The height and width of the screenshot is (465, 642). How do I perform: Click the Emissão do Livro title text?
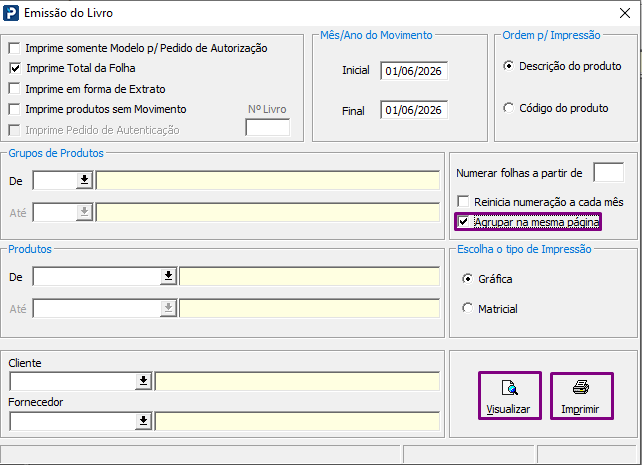click(x=68, y=13)
